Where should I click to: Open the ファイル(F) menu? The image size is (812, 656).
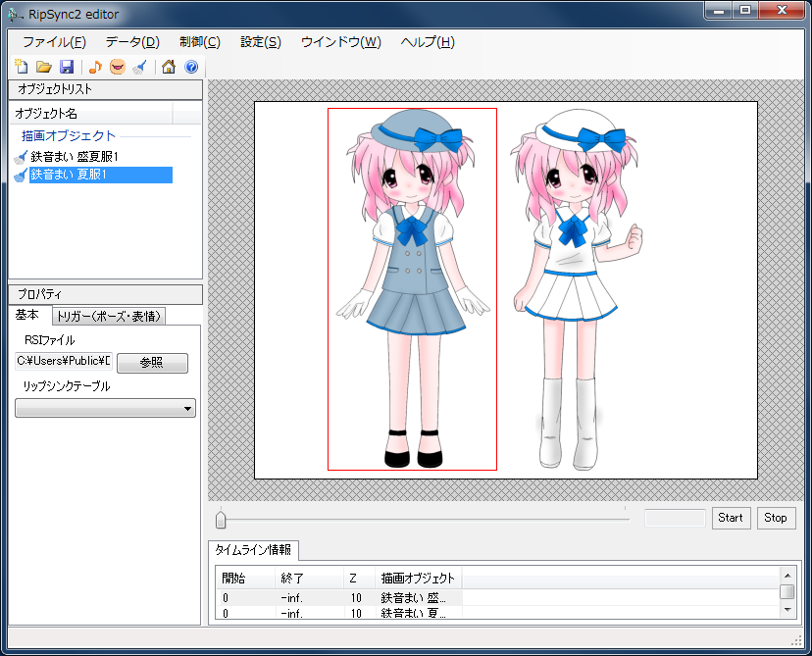(x=54, y=42)
